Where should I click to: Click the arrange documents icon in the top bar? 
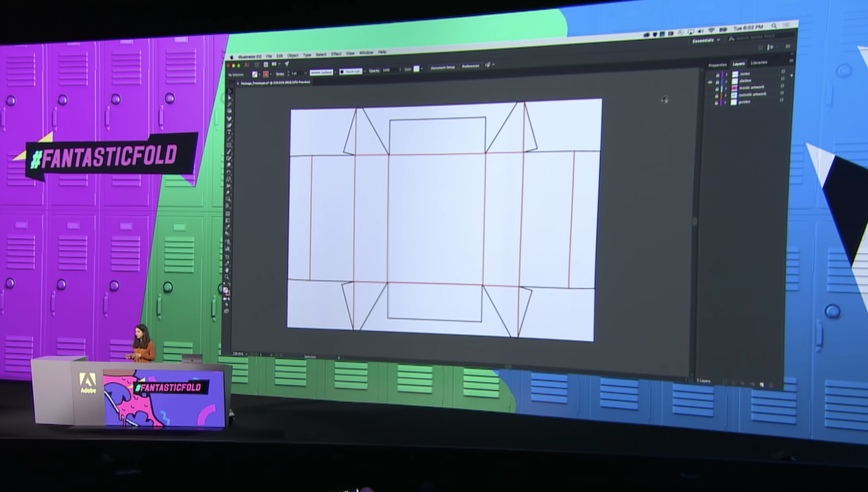click(275, 64)
